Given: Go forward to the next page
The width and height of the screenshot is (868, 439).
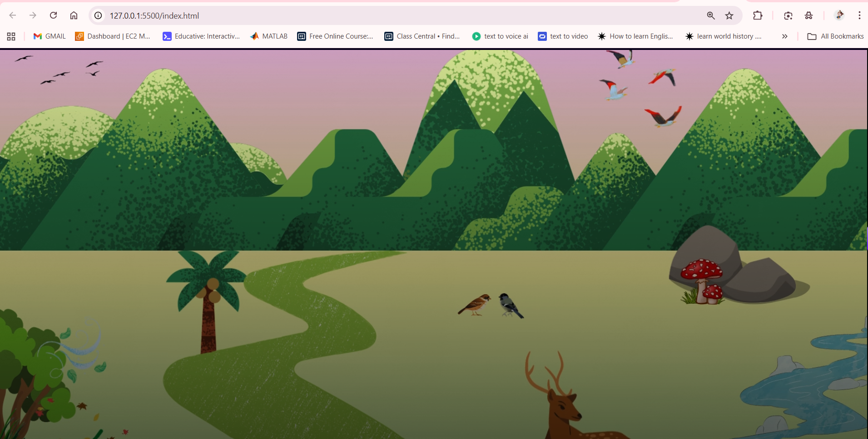Looking at the screenshot, I should (33, 15).
